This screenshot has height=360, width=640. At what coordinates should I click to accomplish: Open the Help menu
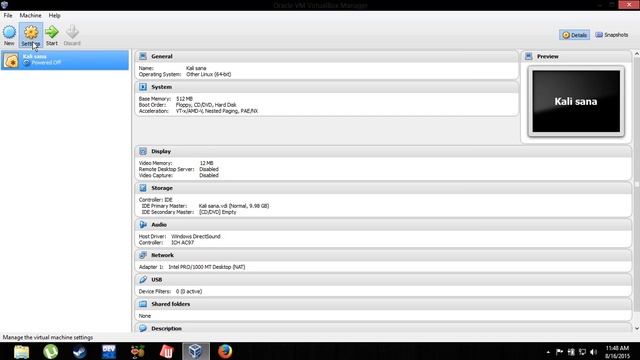click(54, 16)
